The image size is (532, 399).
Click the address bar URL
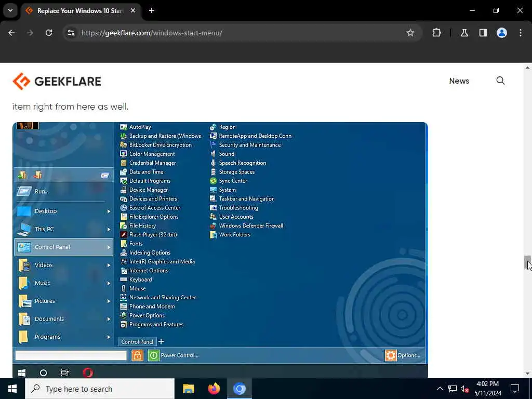click(x=152, y=33)
